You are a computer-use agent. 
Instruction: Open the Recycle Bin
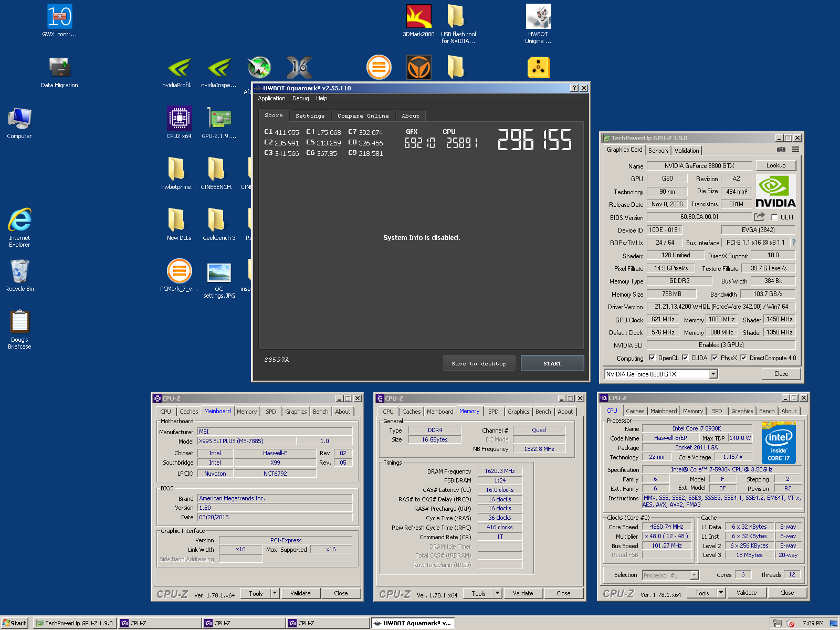tap(19, 276)
